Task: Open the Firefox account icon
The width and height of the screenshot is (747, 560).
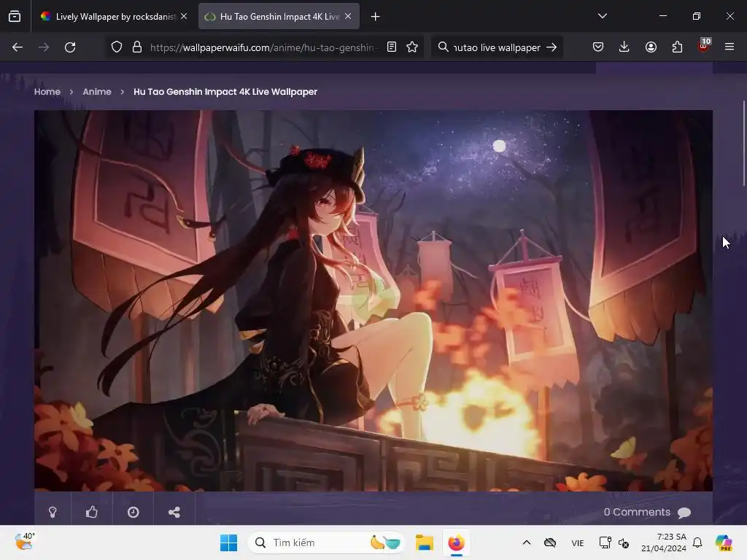Action: [651, 47]
